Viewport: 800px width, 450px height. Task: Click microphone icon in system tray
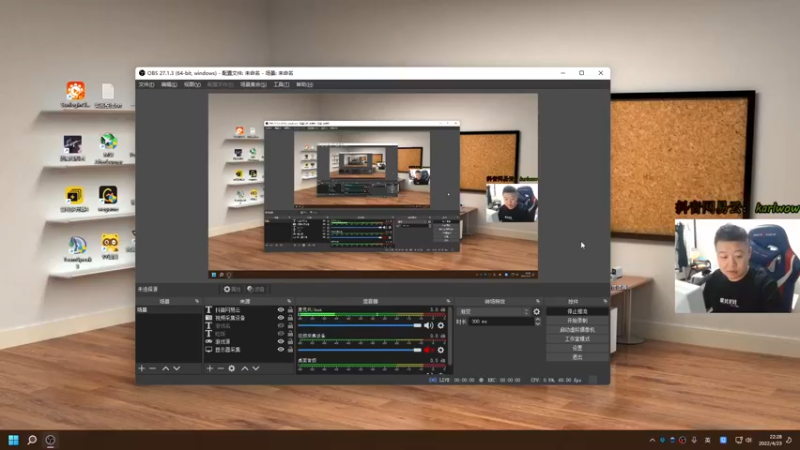[694, 440]
